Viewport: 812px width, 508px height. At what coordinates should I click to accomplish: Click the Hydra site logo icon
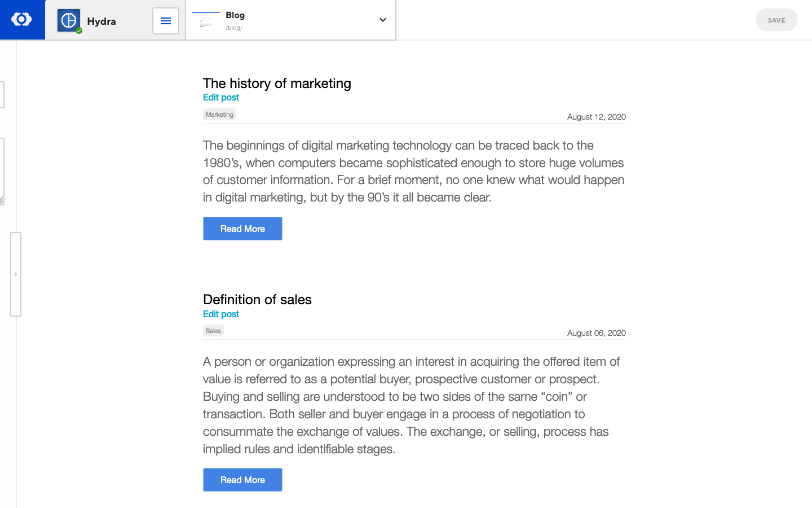(x=69, y=20)
